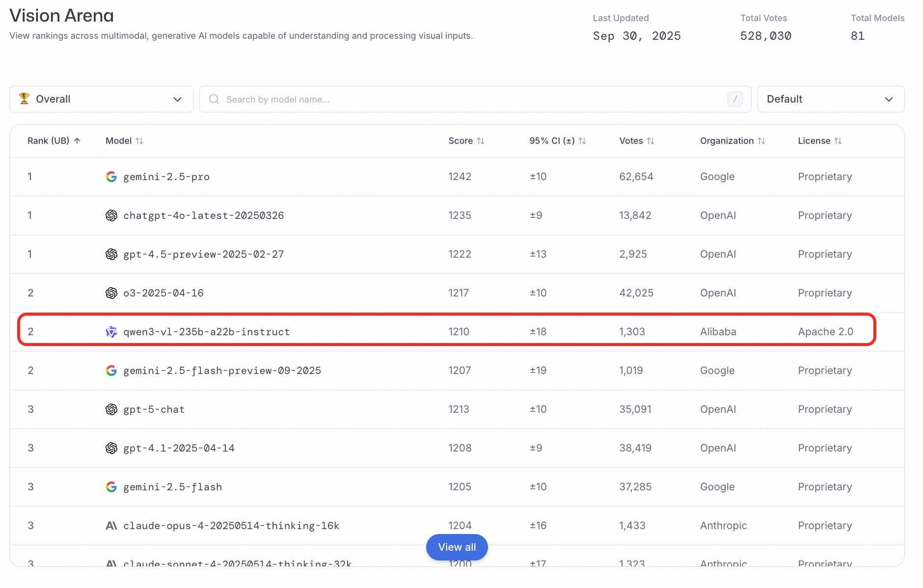Click the slash shortcut badge in search field
923x588 pixels.
(x=734, y=99)
